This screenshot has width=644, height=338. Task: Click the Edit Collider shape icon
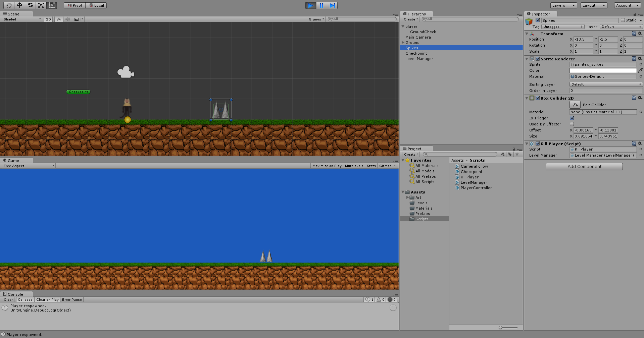575,105
